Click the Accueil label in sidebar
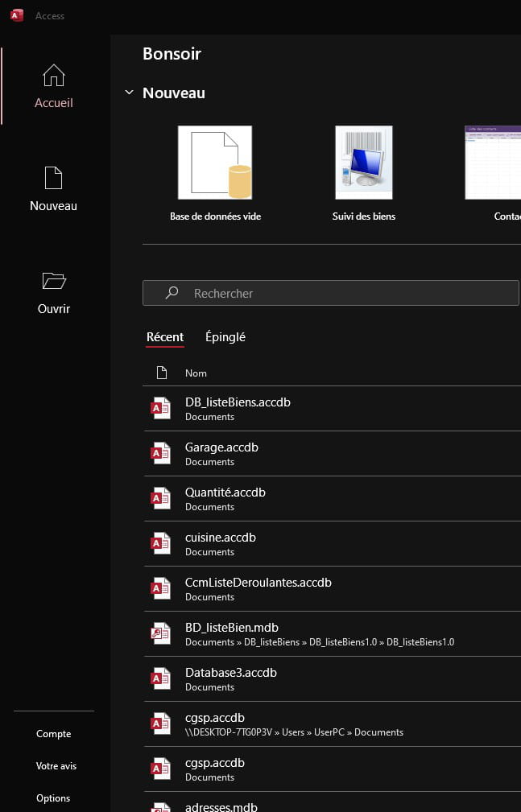Image resolution: width=521 pixels, height=812 pixels. click(54, 102)
